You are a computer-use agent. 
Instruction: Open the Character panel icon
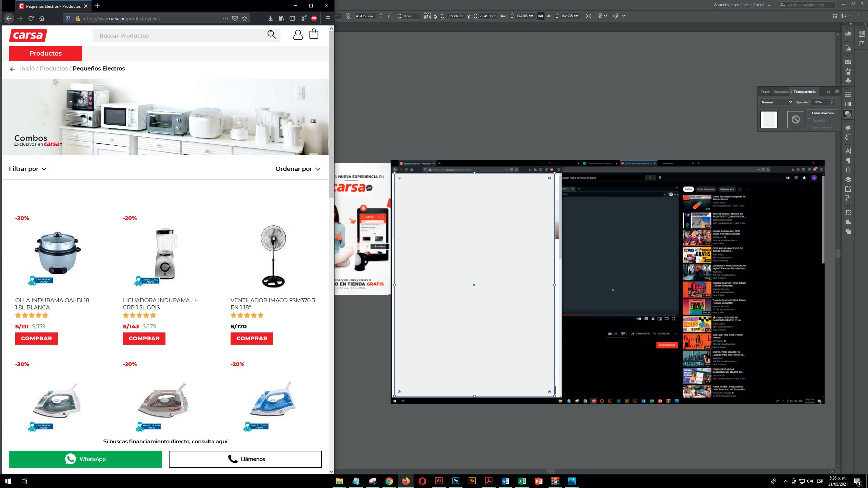(x=848, y=151)
